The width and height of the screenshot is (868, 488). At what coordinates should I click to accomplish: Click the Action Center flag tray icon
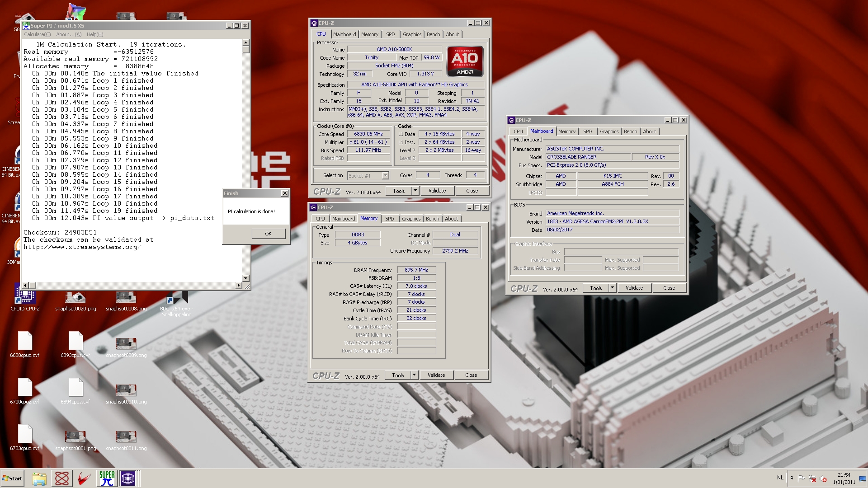click(x=801, y=479)
